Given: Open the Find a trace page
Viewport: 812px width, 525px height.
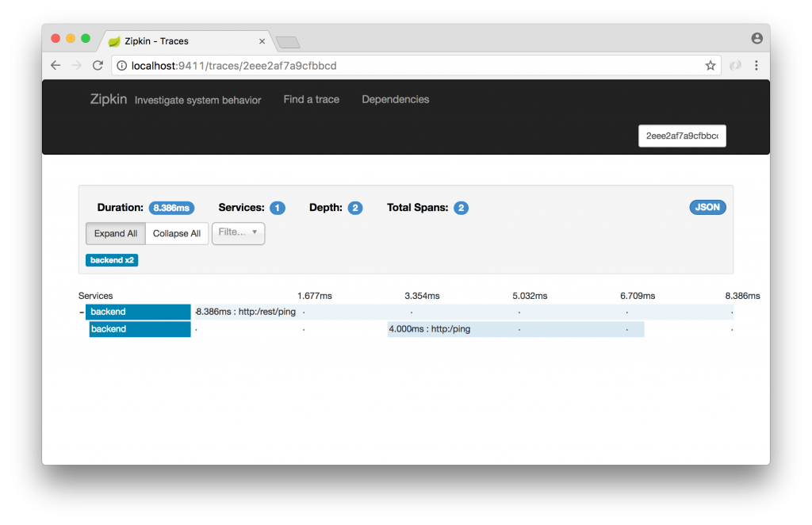Looking at the screenshot, I should click(311, 99).
